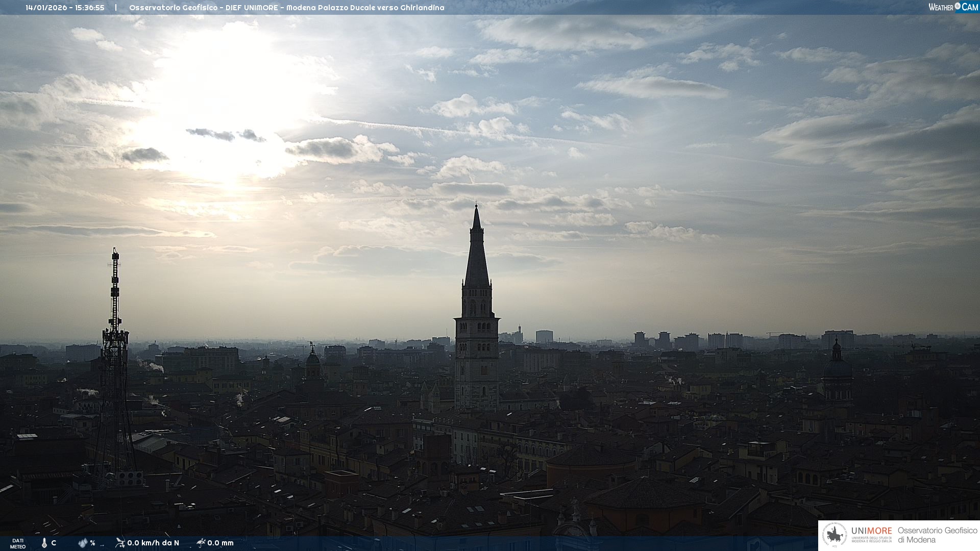Click the Osservatorio Geofisico webcam title text
This screenshot has height=551, width=980.
pos(286,8)
